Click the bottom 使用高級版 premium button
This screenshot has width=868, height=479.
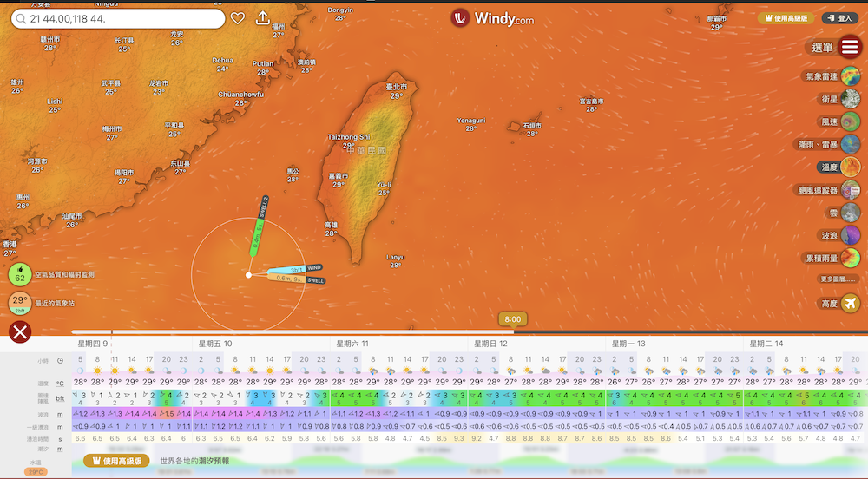click(118, 461)
